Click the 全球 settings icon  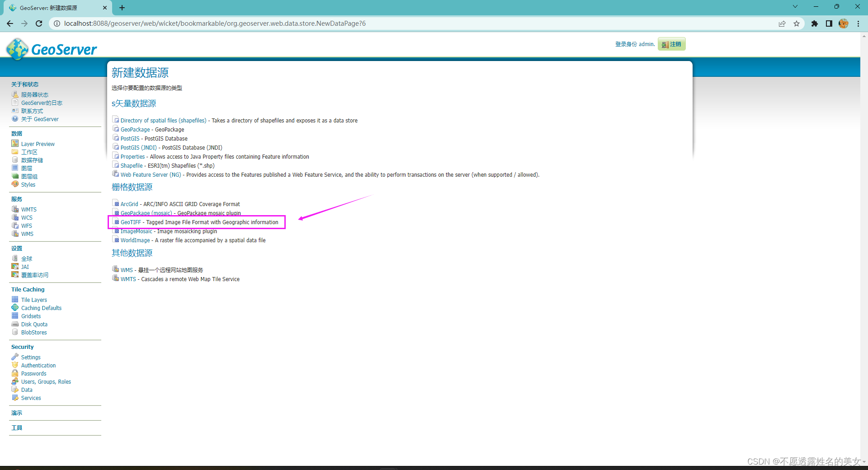(15, 258)
